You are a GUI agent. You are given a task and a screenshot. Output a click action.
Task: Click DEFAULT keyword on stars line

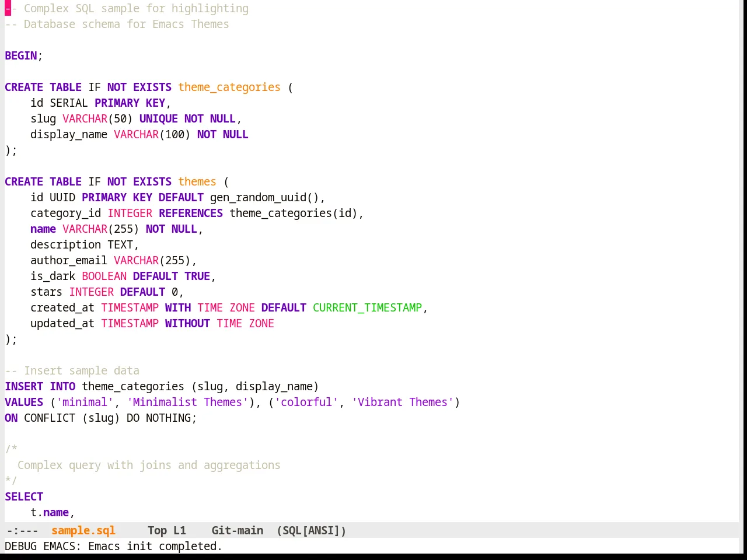pos(142,292)
